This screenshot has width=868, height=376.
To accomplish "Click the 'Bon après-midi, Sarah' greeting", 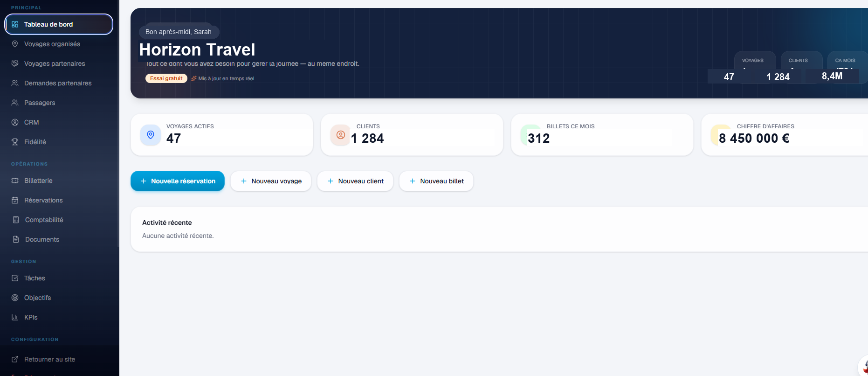I will [x=179, y=32].
